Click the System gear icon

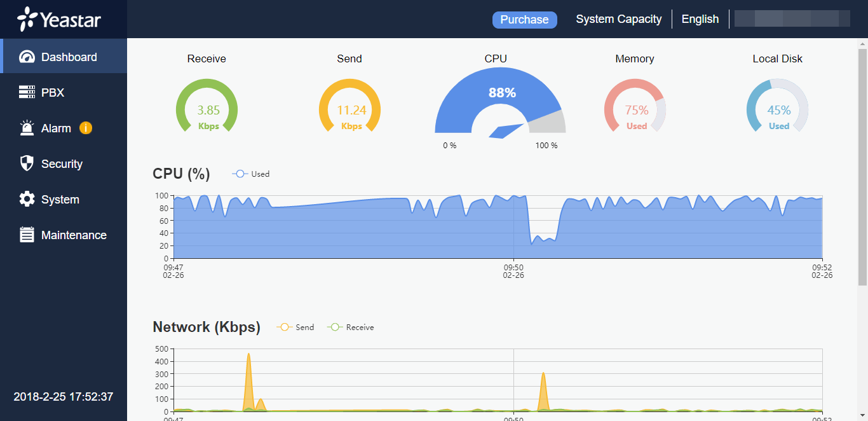(x=27, y=199)
